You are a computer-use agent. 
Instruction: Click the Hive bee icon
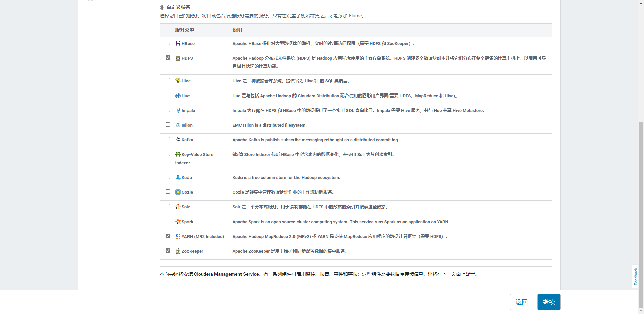[x=178, y=81]
